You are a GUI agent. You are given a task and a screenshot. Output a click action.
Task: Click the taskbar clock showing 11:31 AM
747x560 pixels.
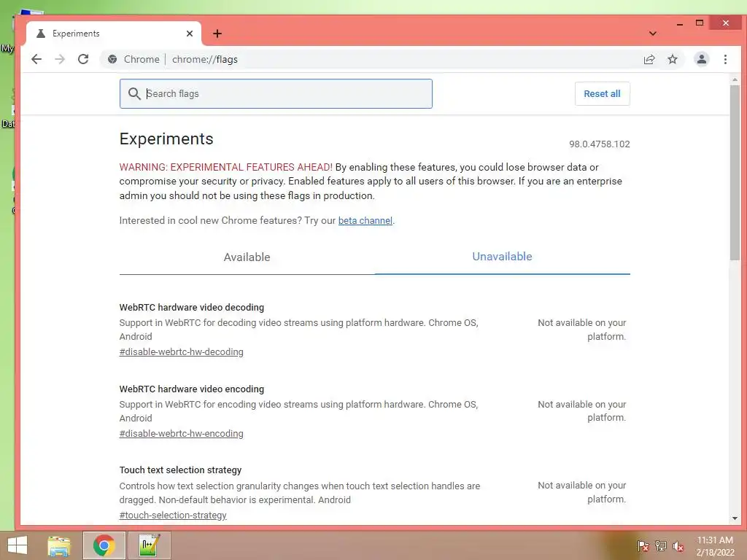[x=715, y=546]
